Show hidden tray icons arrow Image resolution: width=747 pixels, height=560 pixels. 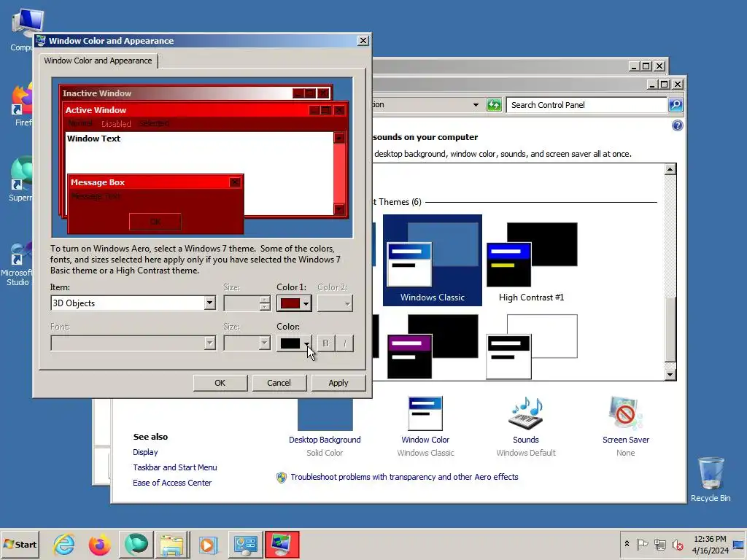pos(627,544)
